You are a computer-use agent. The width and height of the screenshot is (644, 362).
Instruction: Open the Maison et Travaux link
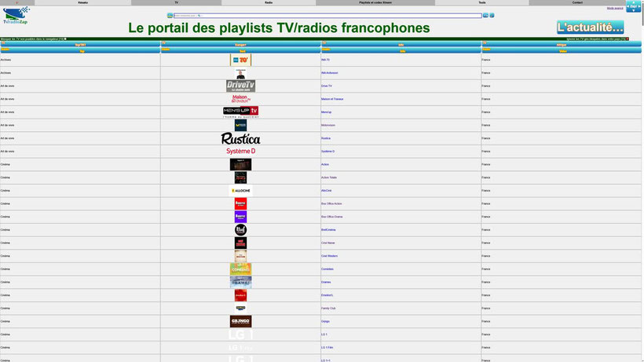click(x=332, y=99)
